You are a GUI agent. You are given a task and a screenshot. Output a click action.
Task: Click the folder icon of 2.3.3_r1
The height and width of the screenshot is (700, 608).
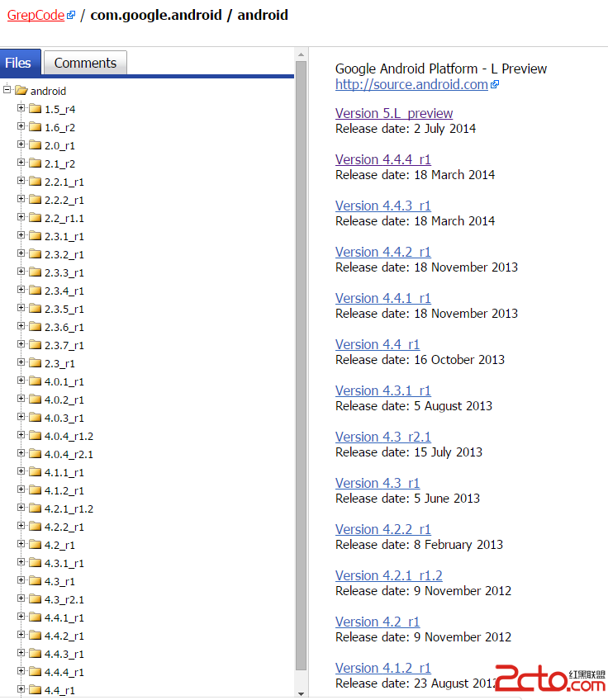pos(35,272)
